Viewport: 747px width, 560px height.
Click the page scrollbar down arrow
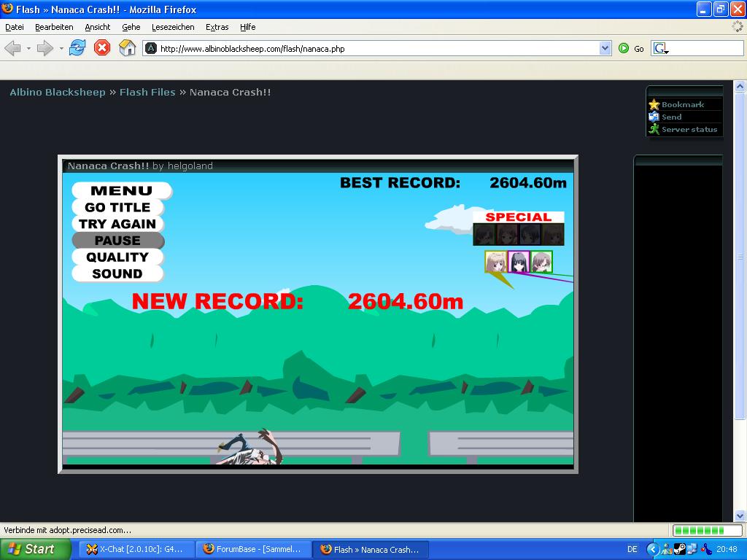click(740, 516)
